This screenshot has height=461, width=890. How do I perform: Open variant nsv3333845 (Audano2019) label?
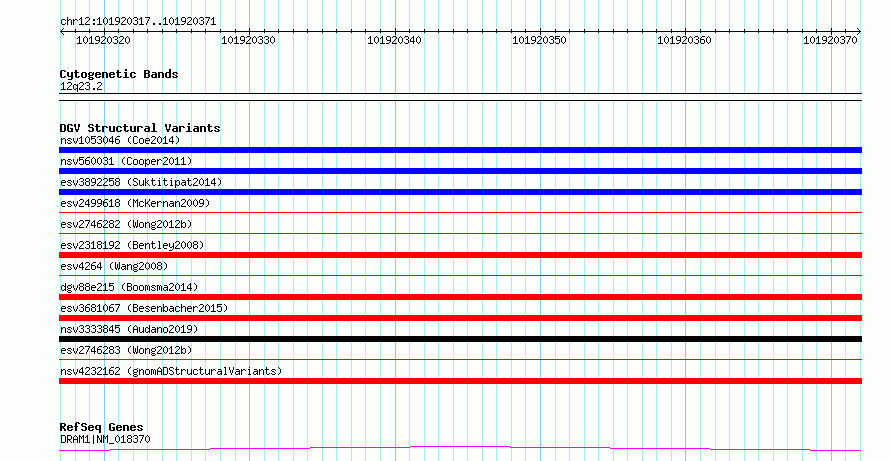coord(129,329)
